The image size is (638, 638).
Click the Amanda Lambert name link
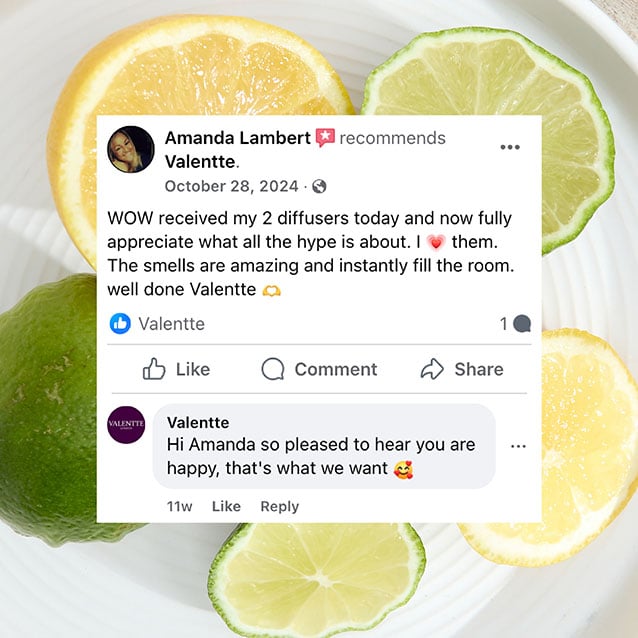coord(238,138)
